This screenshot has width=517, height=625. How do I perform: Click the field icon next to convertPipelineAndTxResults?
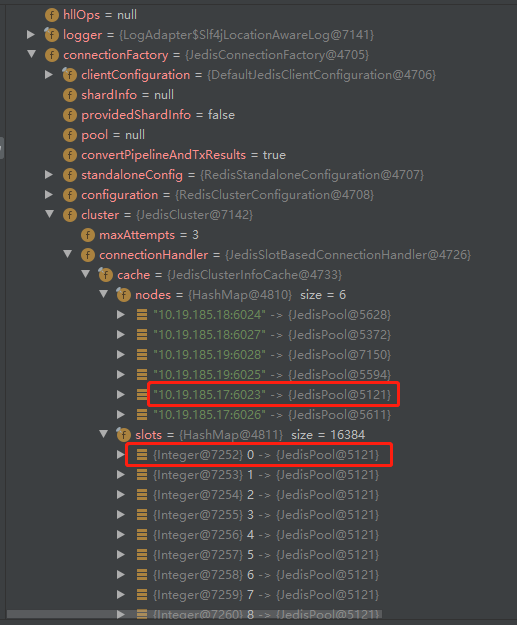coord(70,155)
